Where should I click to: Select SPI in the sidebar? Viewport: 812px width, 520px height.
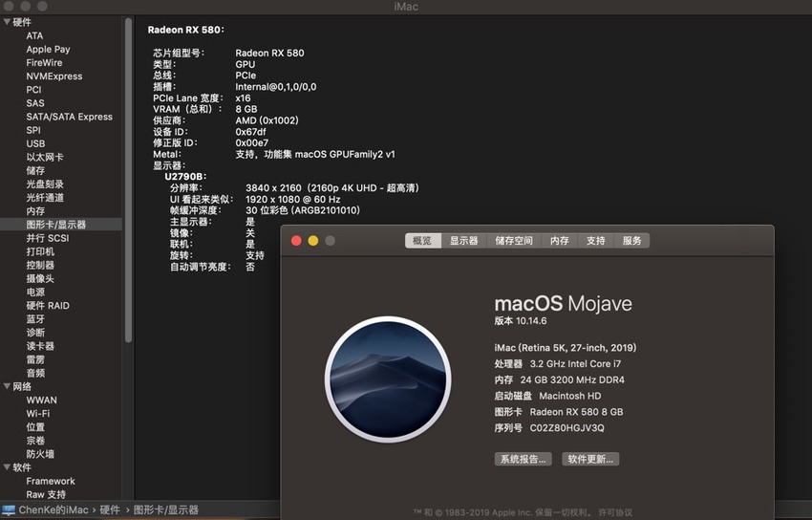pyautogui.click(x=33, y=130)
